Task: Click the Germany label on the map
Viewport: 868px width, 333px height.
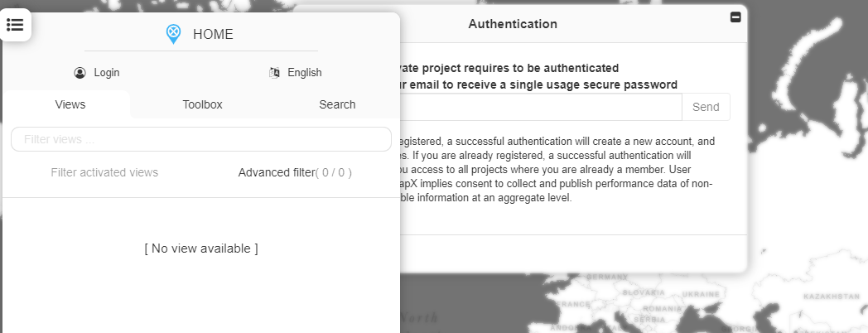Action: 607,277
